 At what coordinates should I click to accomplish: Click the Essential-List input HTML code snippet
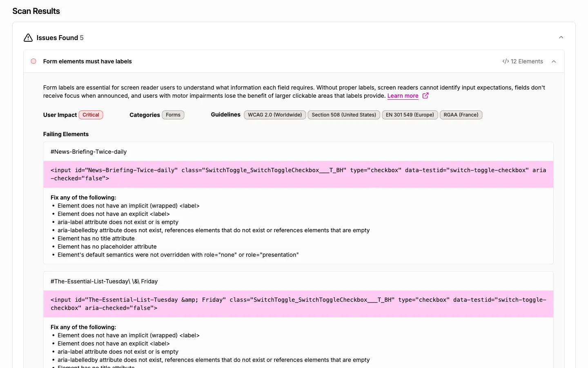click(298, 304)
